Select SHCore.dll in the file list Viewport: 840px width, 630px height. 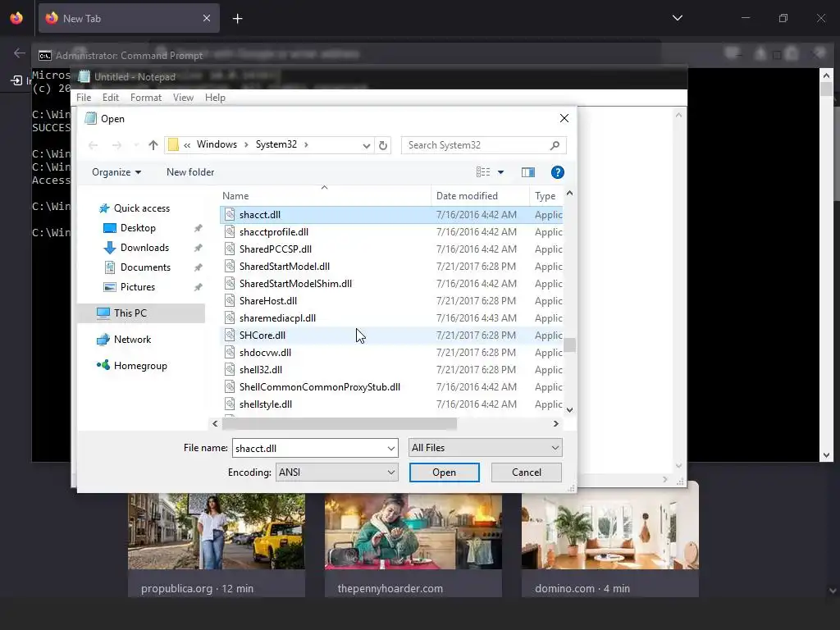[x=391, y=336]
